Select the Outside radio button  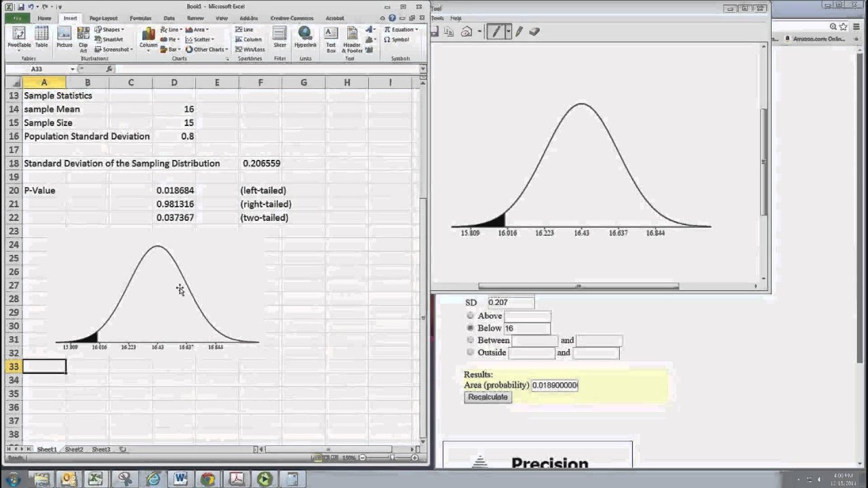tap(471, 352)
